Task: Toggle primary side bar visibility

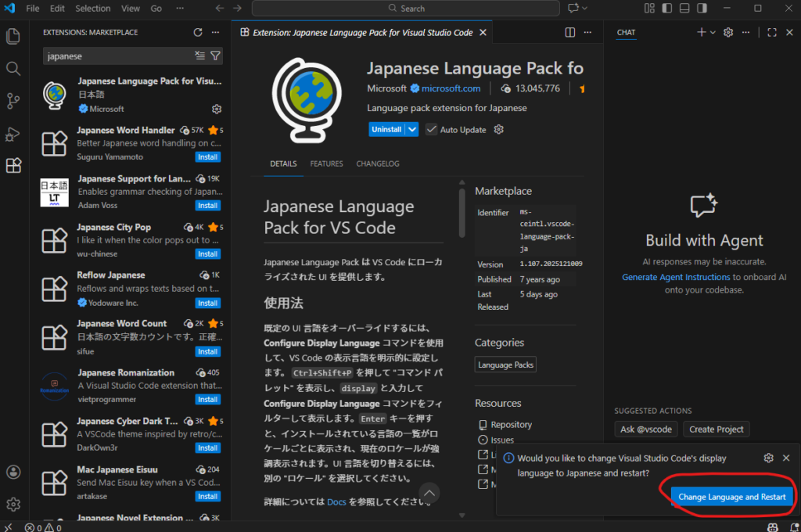Action: [666, 9]
